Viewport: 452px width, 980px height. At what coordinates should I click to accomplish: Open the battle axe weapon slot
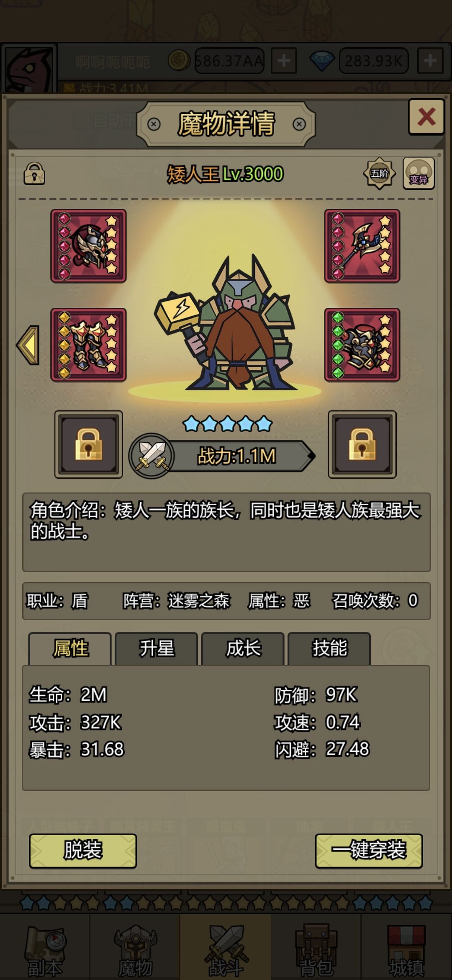pyautogui.click(x=362, y=246)
